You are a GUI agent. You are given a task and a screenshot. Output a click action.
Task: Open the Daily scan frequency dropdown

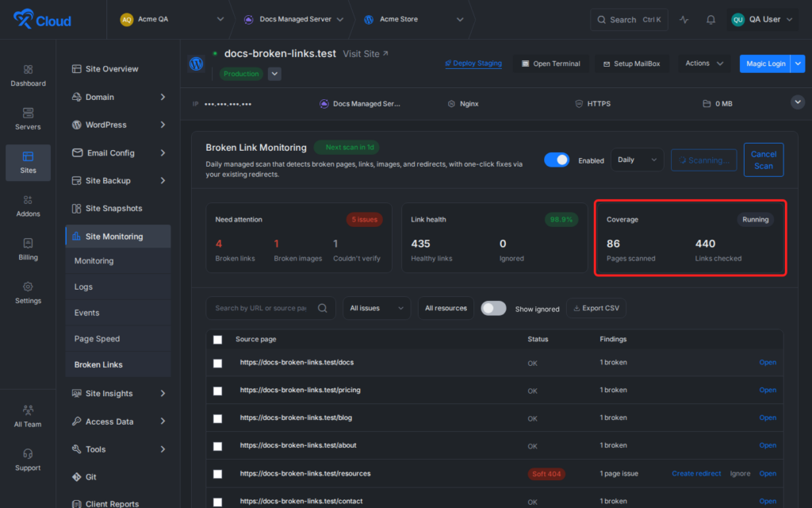[x=637, y=160]
